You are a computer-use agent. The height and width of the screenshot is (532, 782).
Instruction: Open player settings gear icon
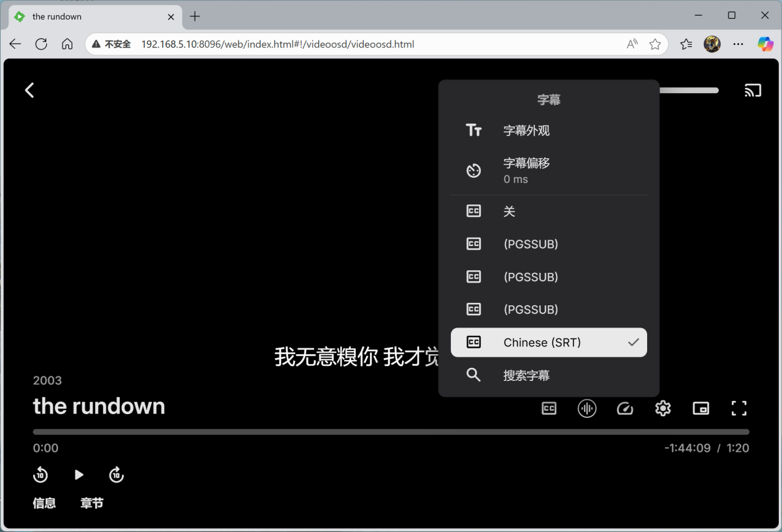pos(663,408)
